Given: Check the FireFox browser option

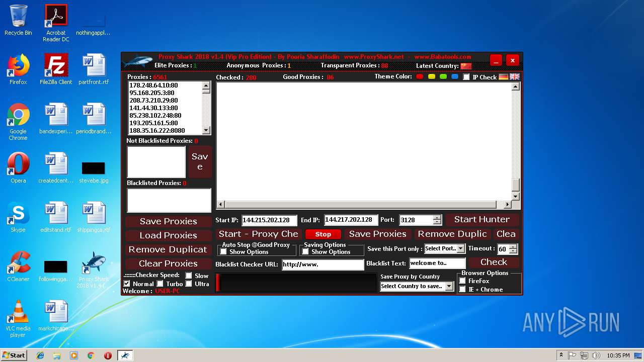Looking at the screenshot, I should tap(462, 281).
